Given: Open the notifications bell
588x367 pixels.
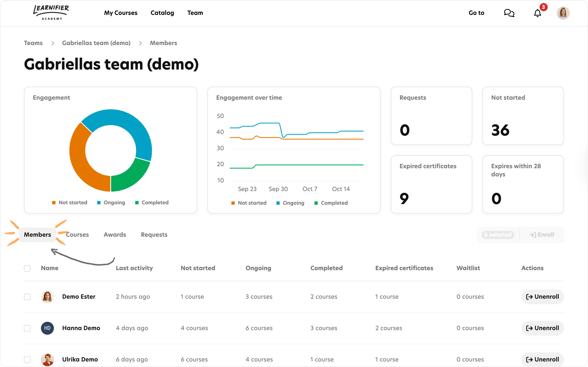Looking at the screenshot, I should (537, 13).
